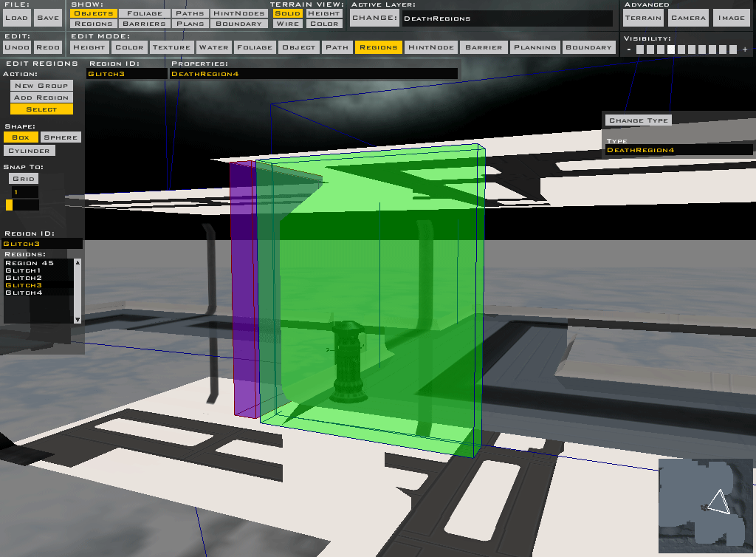
Task: Undo the last edit
Action: point(17,47)
